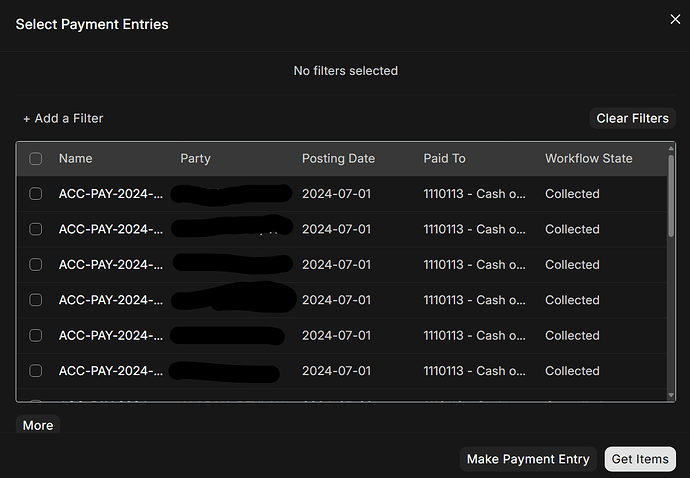Click the Clear Filters button
Image resolution: width=690 pixels, height=478 pixels.
632,118
